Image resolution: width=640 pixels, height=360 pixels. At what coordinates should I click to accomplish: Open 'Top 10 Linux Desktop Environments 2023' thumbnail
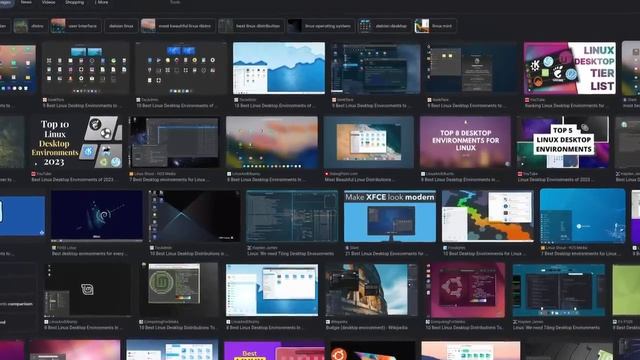(x=76, y=142)
